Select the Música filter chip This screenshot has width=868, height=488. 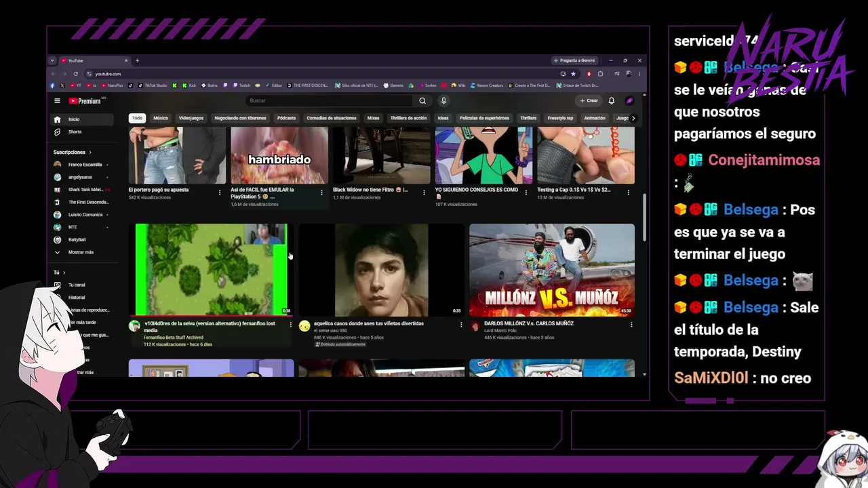[161, 118]
